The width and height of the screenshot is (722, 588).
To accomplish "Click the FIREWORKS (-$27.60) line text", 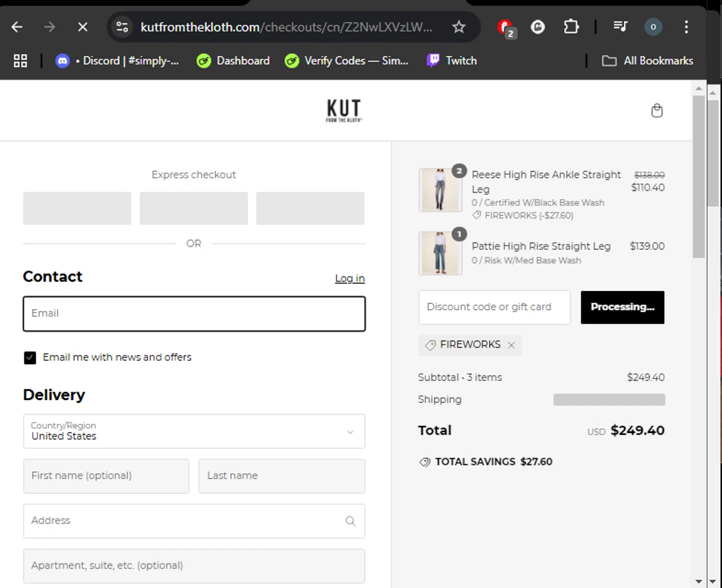I will (x=529, y=215).
